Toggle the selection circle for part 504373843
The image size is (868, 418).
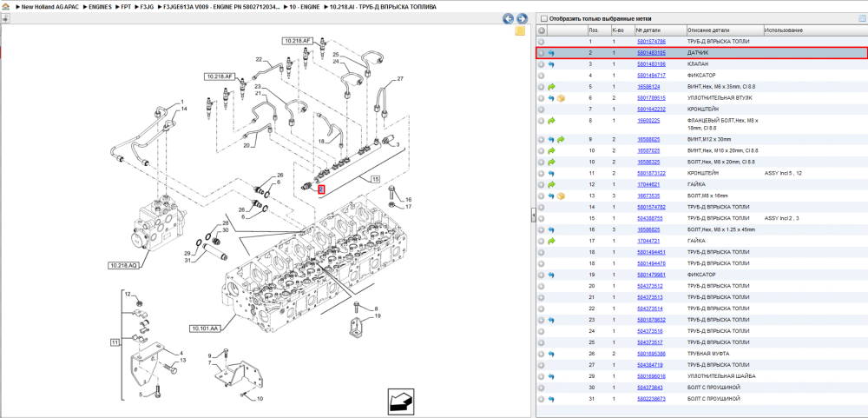click(x=542, y=388)
